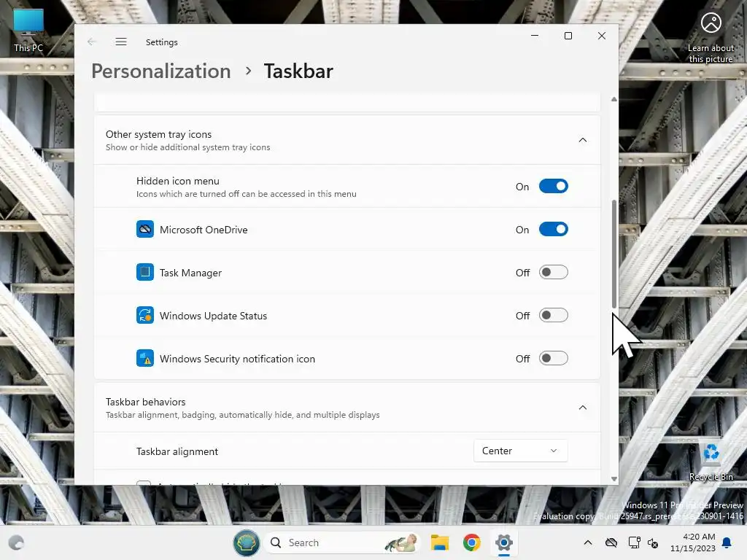Viewport: 747px width, 560px height.
Task: Minimize the Settings window
Action: click(535, 36)
